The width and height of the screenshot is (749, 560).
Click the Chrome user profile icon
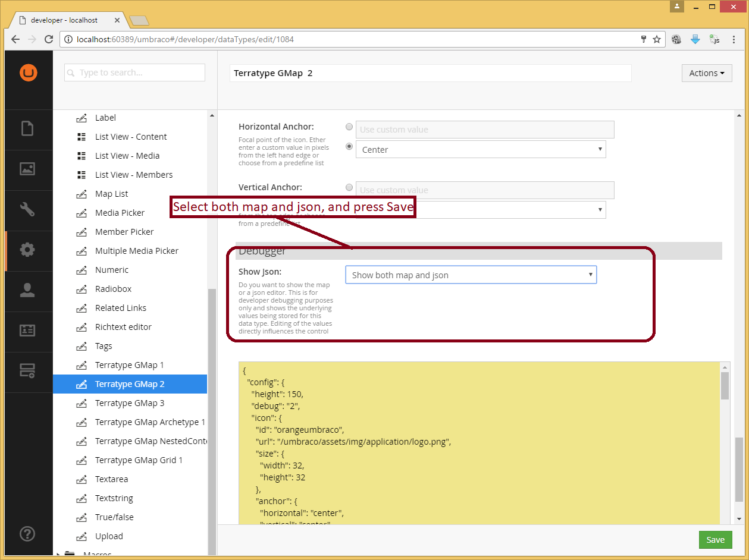pyautogui.click(x=677, y=7)
